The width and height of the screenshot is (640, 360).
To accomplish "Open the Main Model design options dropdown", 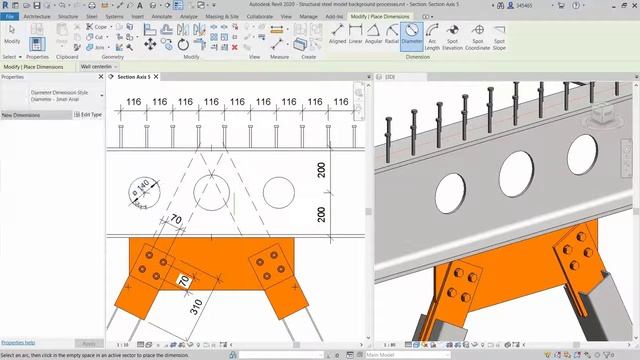I will (x=409, y=355).
